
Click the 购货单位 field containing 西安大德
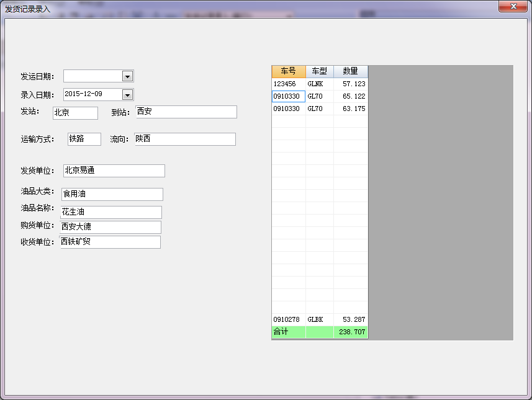click(110, 227)
